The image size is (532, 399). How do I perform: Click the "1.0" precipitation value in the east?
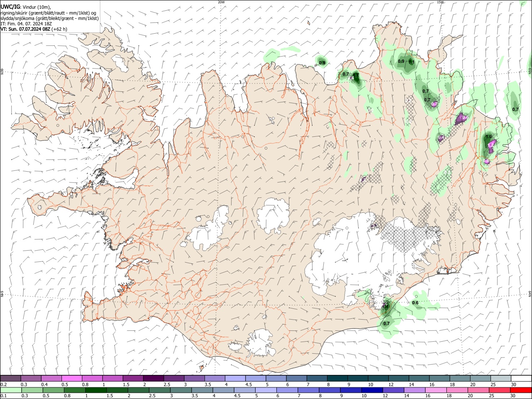coord(489,136)
